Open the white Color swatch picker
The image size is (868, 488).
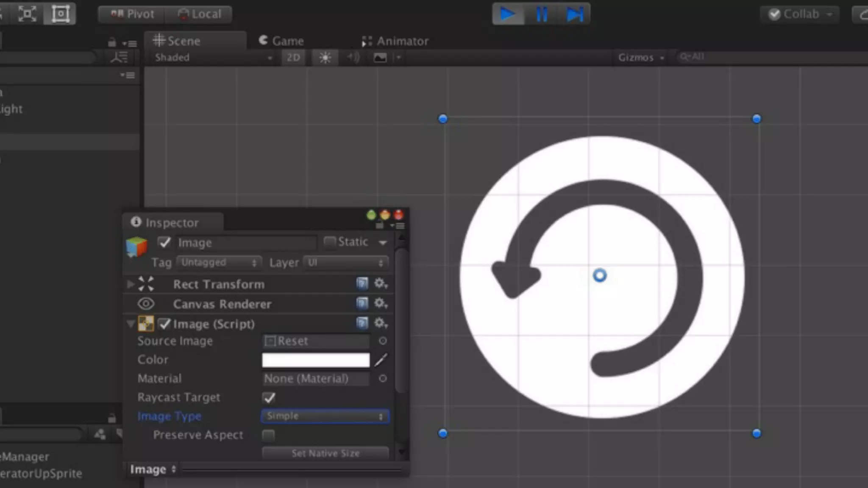[x=316, y=360]
